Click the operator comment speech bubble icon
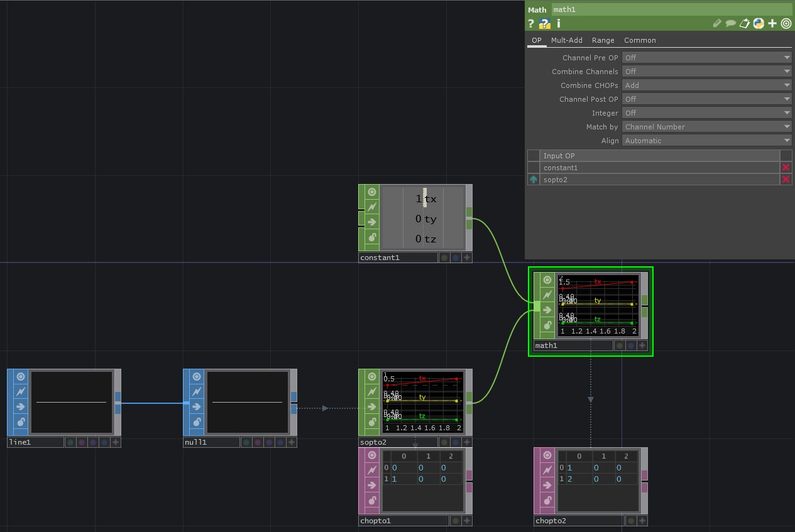795x532 pixels. coord(730,24)
